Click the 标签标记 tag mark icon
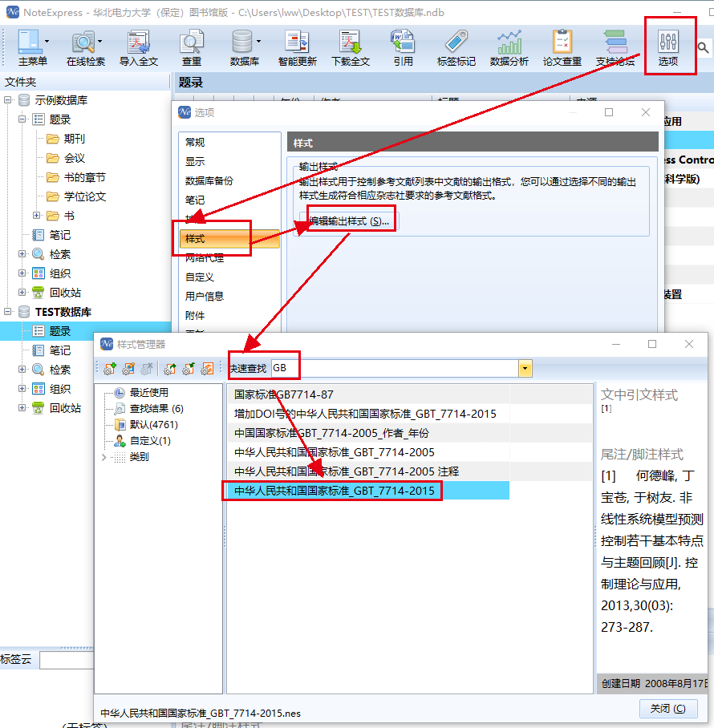This screenshot has height=728, width=714. click(456, 42)
